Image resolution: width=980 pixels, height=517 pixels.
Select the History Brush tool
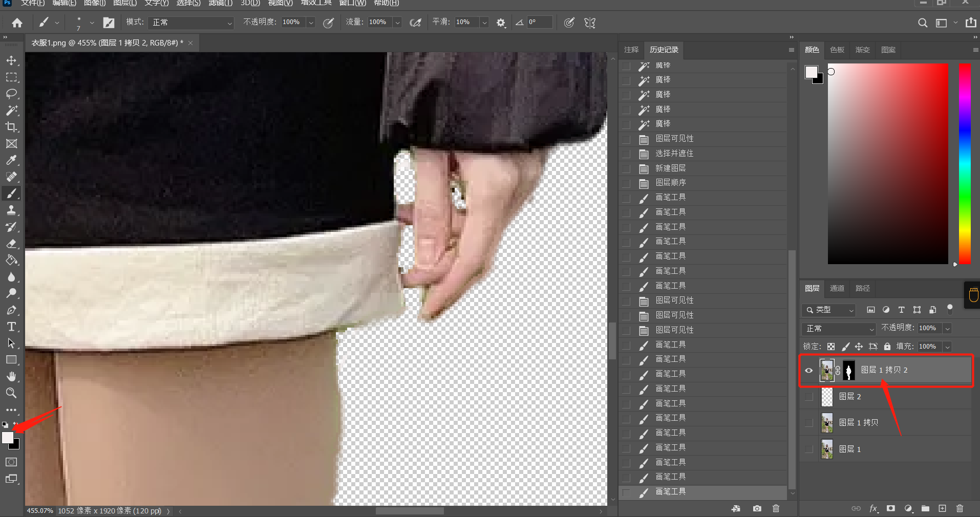pos(11,227)
